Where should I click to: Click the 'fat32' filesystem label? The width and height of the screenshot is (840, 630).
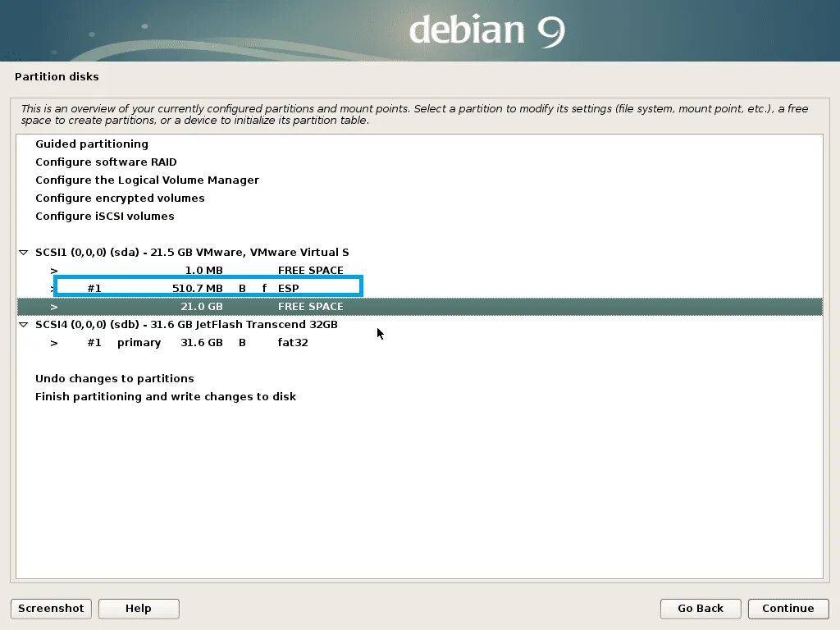pyautogui.click(x=293, y=343)
